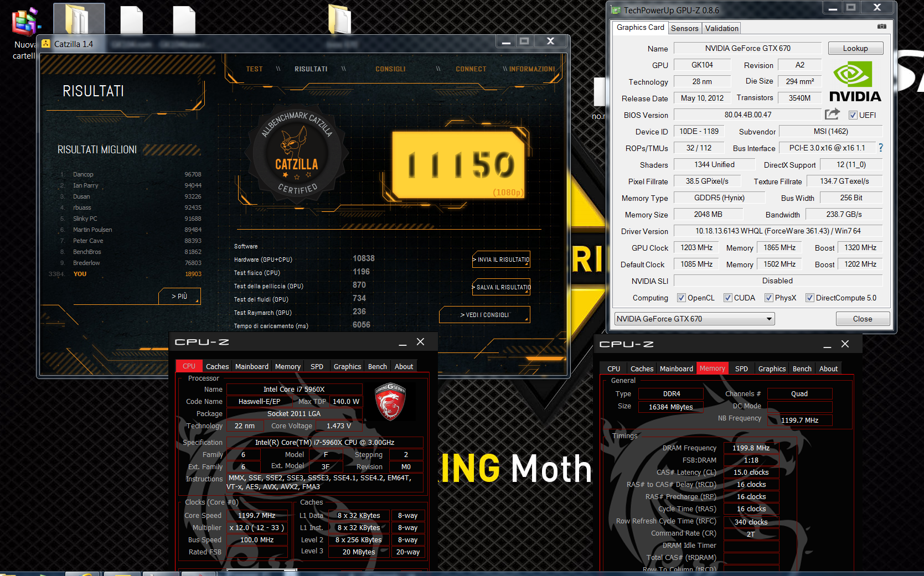
Task: Select the YOU row with score 18903
Action: click(125, 274)
